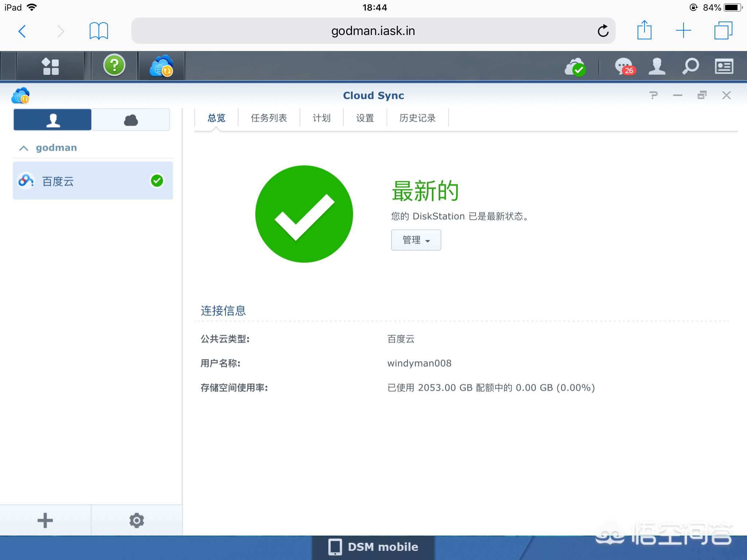Switch to the 设置 tab
The image size is (747, 560).
(x=365, y=118)
